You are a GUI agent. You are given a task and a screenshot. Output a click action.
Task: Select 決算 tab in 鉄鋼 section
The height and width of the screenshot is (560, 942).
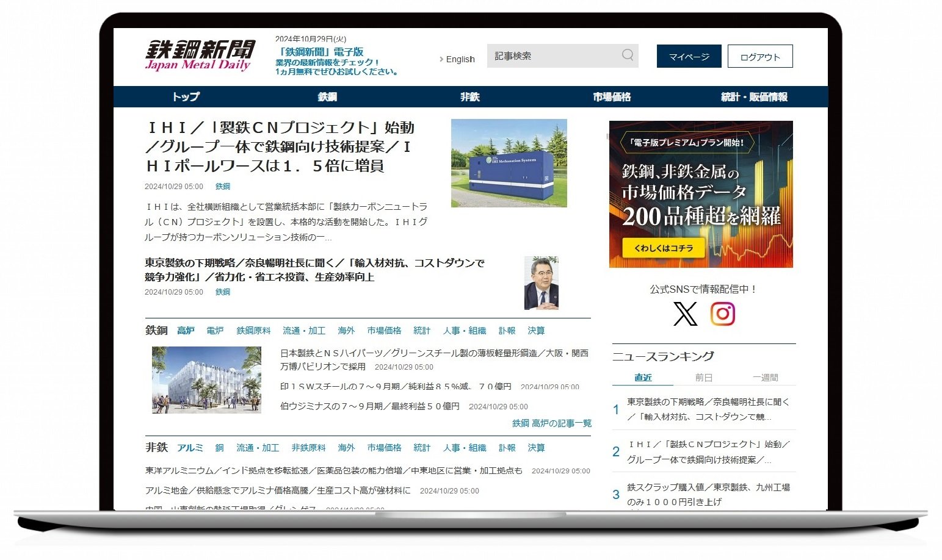(536, 331)
